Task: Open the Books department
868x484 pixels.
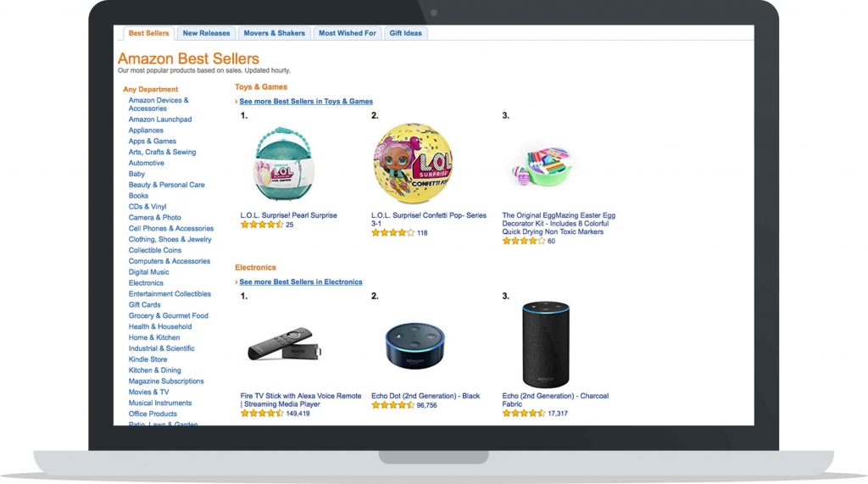Action: click(138, 196)
